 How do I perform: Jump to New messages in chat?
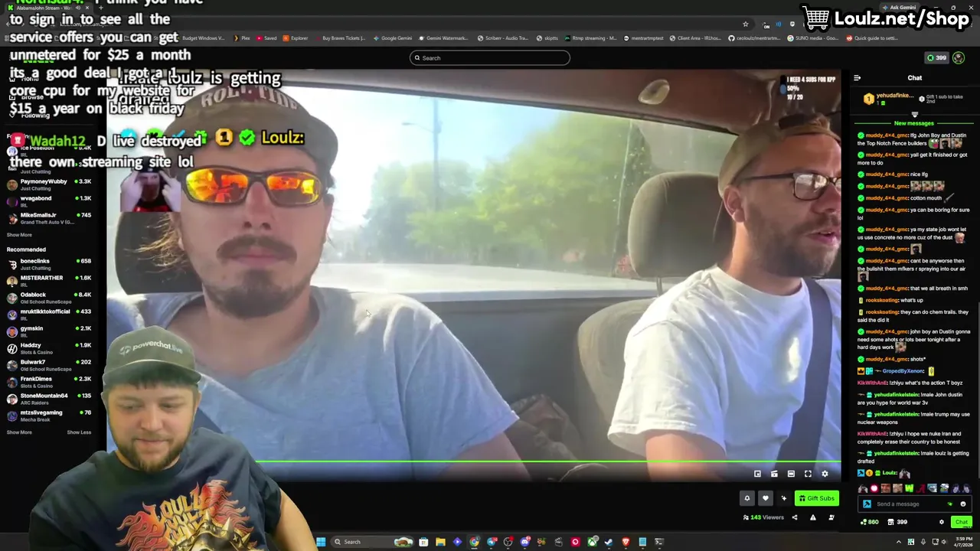[914, 123]
